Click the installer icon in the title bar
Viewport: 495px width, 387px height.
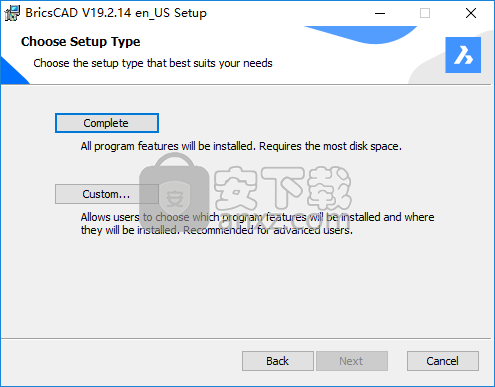pos(12,13)
